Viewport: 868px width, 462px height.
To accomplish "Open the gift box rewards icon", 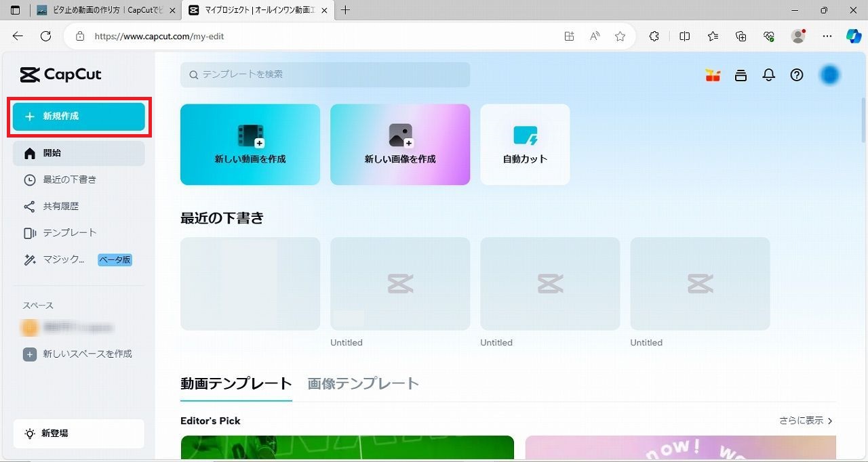I will click(x=713, y=75).
